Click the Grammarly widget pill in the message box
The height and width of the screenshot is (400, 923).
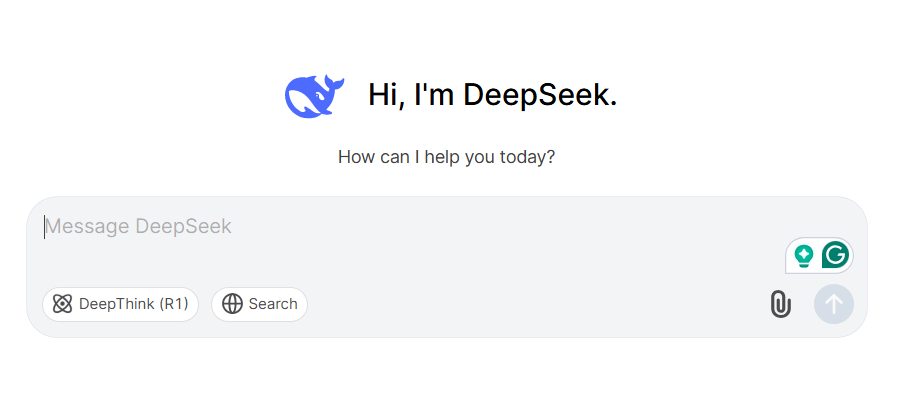pos(819,255)
